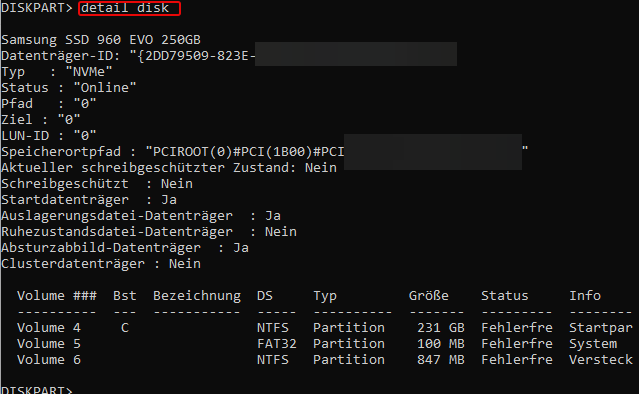
Task: Click the 'Absturzabbild-Datenträger : Ja' line
Action: (125, 248)
